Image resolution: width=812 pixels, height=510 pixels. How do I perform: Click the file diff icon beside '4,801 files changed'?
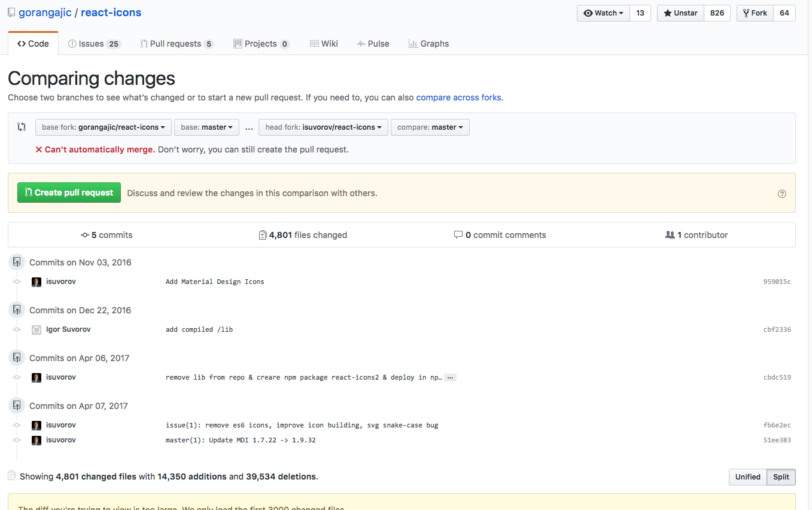(x=262, y=235)
